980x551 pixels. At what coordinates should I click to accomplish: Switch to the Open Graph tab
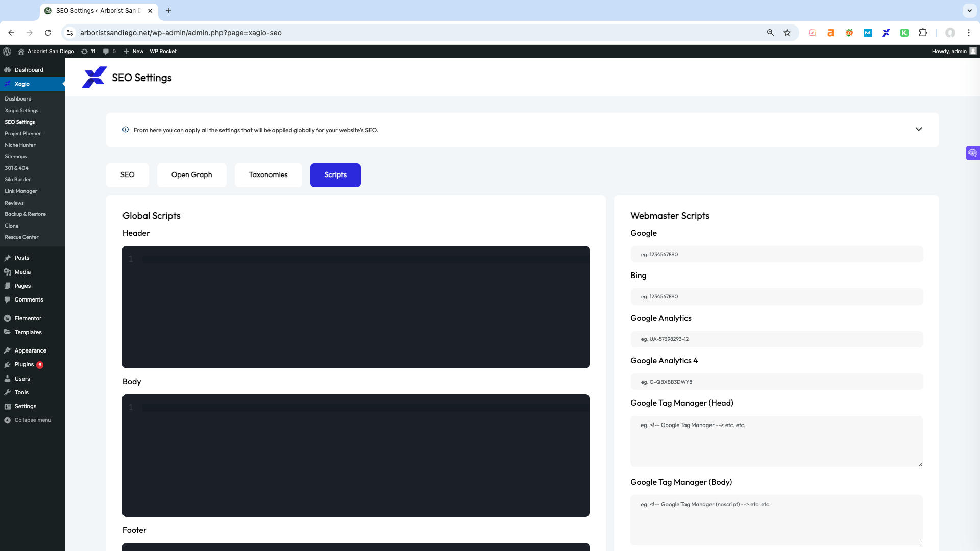point(191,175)
